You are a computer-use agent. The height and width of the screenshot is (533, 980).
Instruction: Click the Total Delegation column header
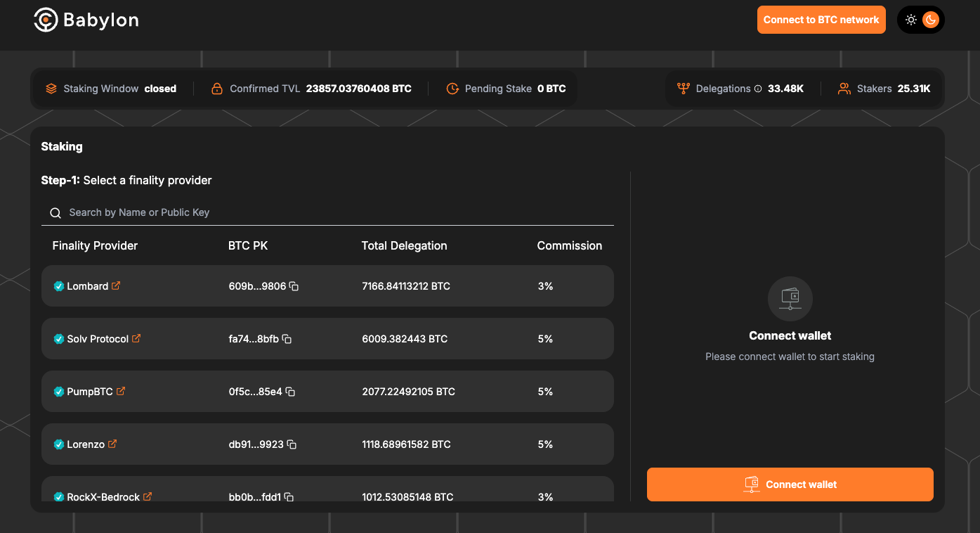[405, 245]
